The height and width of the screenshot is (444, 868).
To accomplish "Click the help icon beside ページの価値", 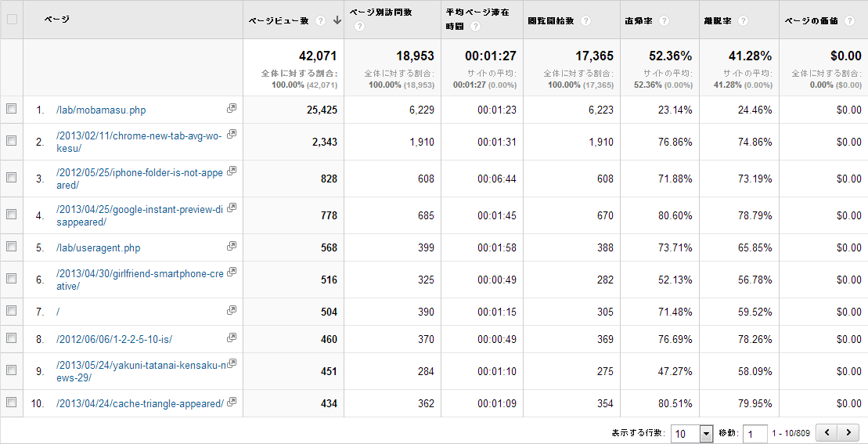I will pyautogui.click(x=849, y=21).
